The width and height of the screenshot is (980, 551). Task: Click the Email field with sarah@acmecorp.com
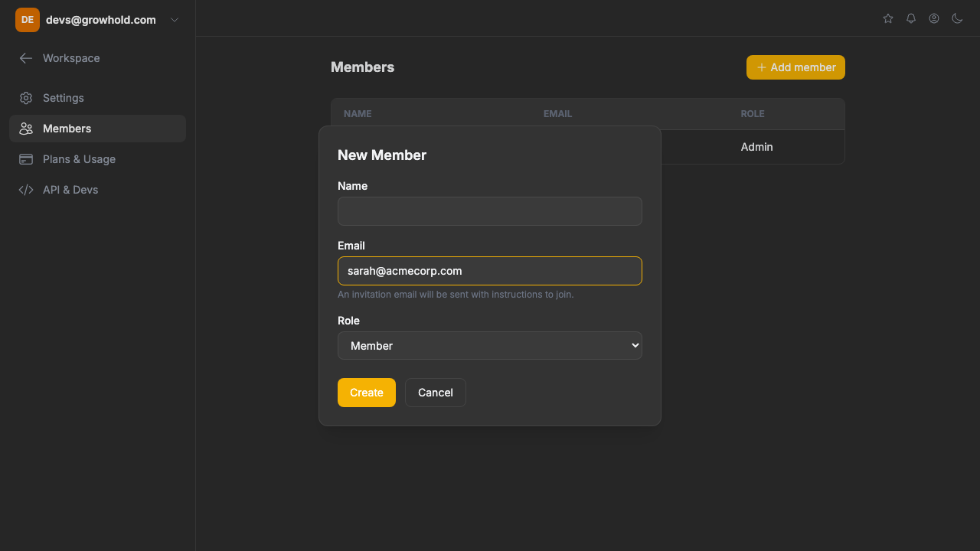click(x=489, y=271)
